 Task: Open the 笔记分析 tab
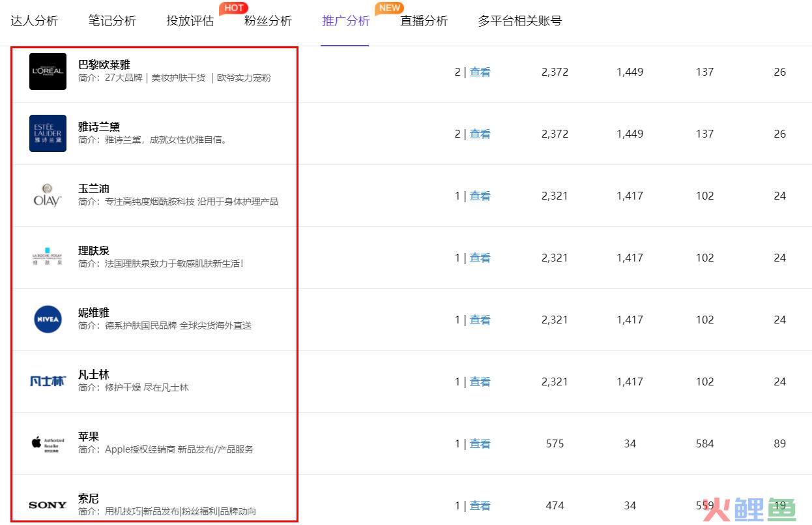pyautogui.click(x=112, y=21)
